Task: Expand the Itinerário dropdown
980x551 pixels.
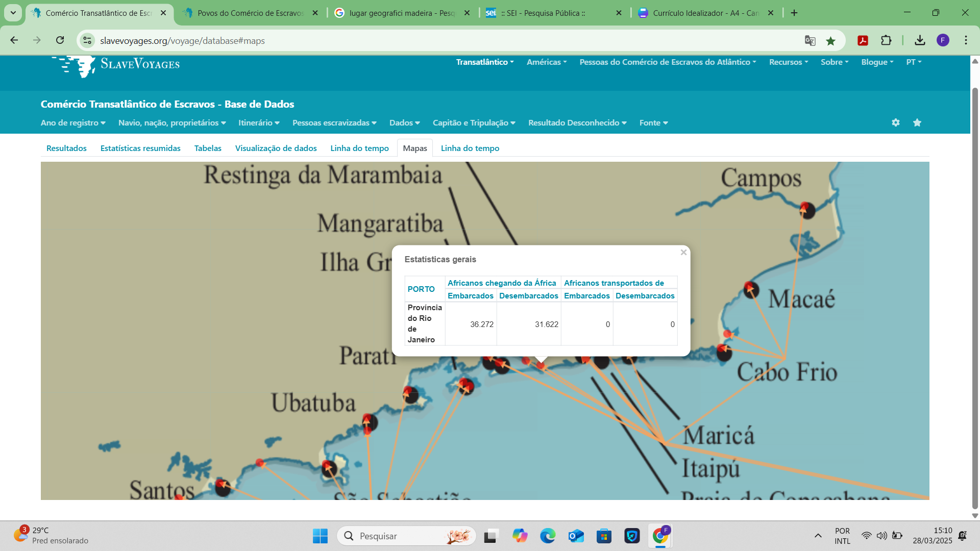Action: 259,123
